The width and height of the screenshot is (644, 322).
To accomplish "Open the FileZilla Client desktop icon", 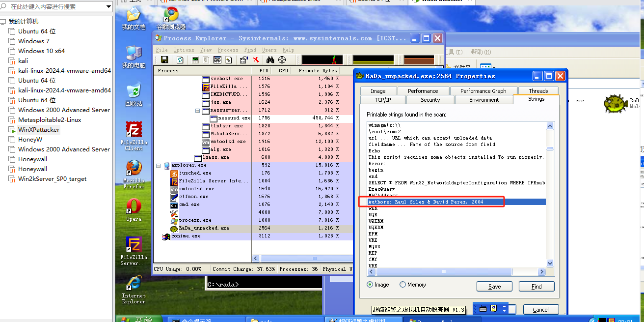I will click(134, 136).
